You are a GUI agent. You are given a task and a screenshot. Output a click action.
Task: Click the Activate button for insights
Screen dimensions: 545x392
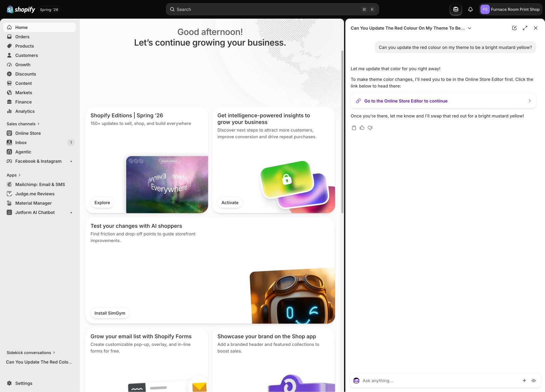pyautogui.click(x=230, y=203)
